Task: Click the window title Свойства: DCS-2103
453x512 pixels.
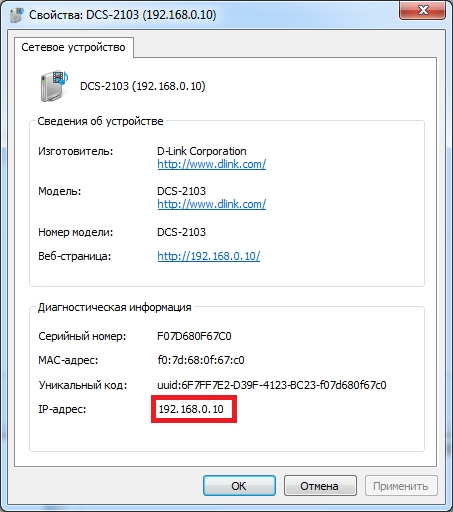Action: (x=123, y=15)
